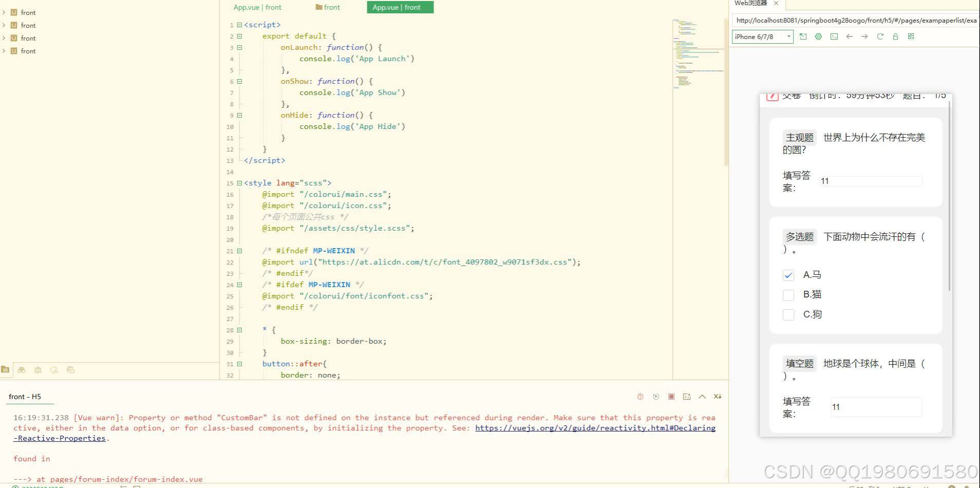Show the browser devtools console icon
This screenshot has width=980, height=488.
click(834, 36)
